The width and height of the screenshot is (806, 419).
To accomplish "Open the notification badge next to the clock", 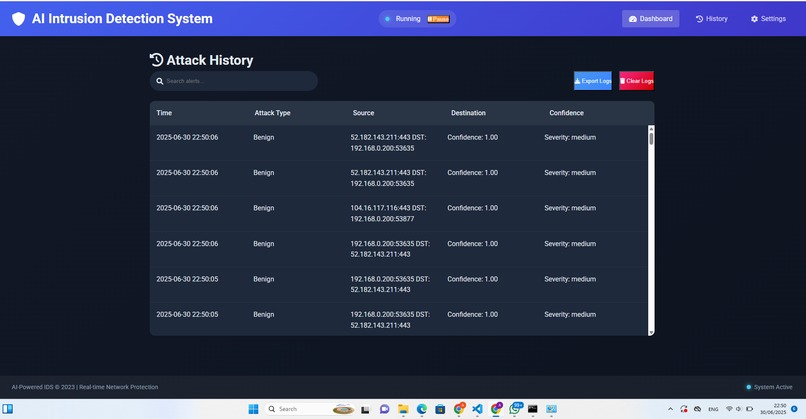I will (794, 409).
